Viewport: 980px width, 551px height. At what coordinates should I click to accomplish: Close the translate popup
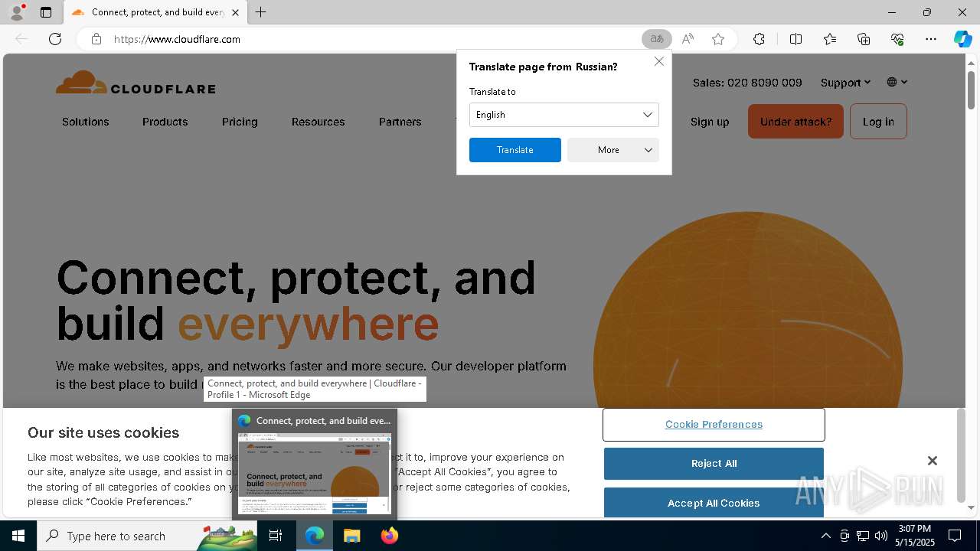(659, 61)
